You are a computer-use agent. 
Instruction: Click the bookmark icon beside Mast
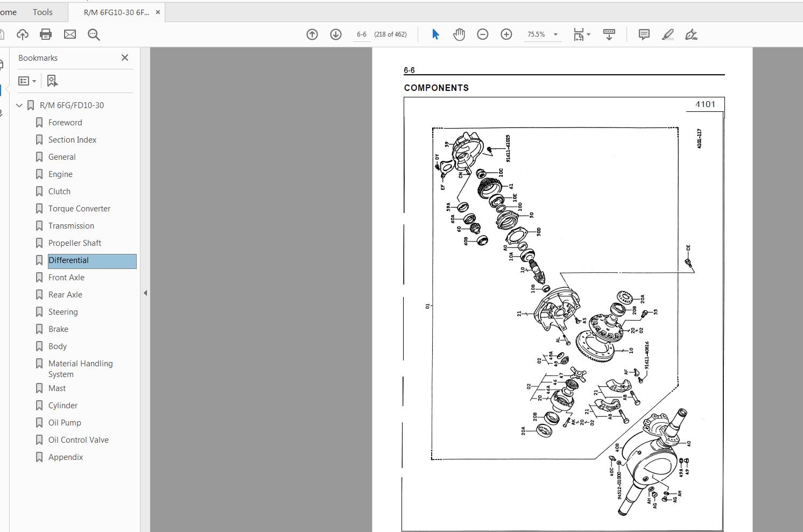[x=39, y=388]
